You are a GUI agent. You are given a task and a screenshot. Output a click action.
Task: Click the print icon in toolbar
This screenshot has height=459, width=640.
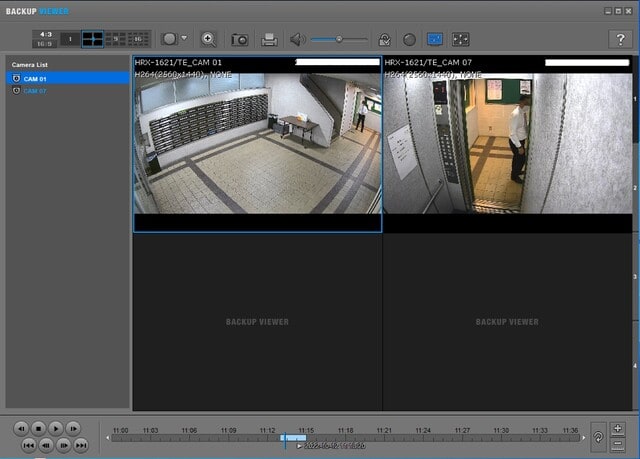pyautogui.click(x=269, y=39)
